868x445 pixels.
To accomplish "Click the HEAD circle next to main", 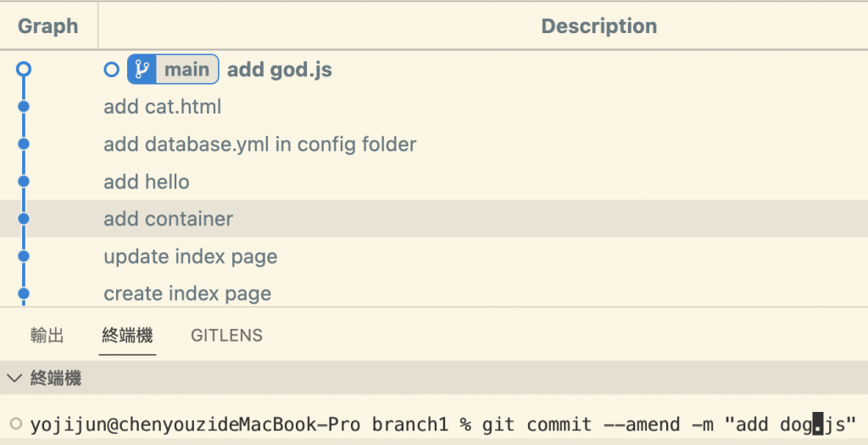I will click(111, 70).
